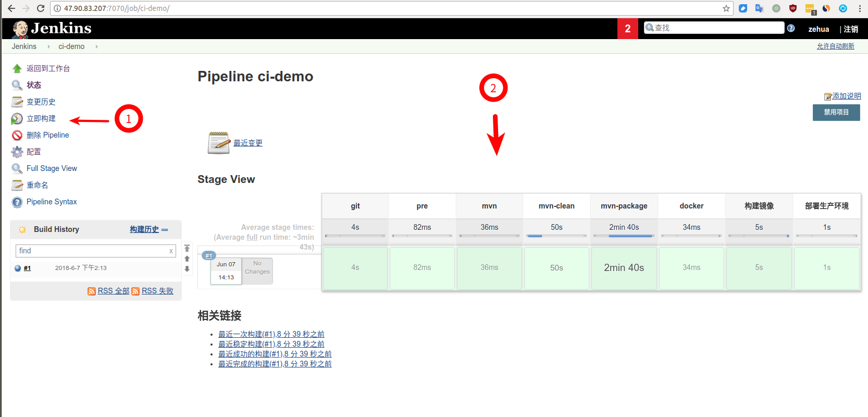Click the Build History sun icon
This screenshot has height=417, width=868.
tap(22, 229)
